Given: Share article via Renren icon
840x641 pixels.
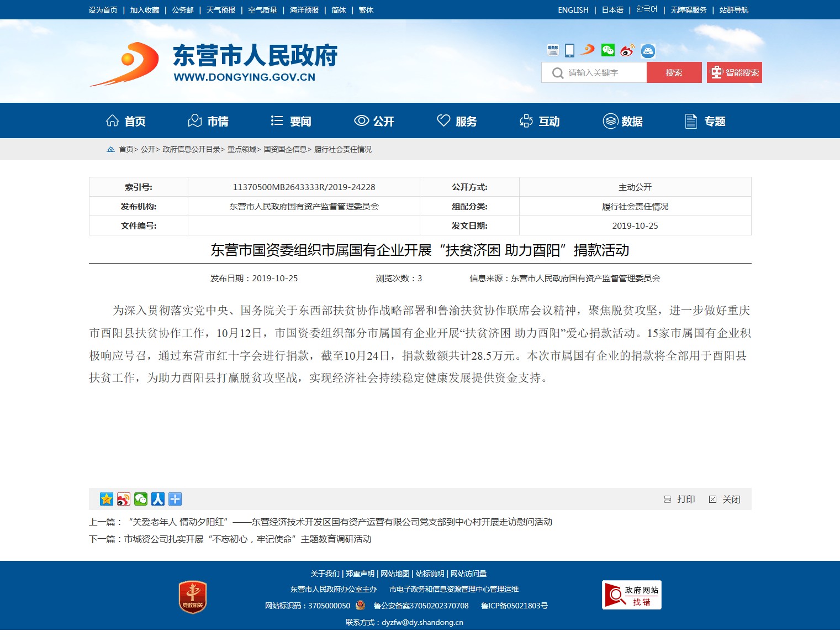Looking at the screenshot, I should click(158, 499).
